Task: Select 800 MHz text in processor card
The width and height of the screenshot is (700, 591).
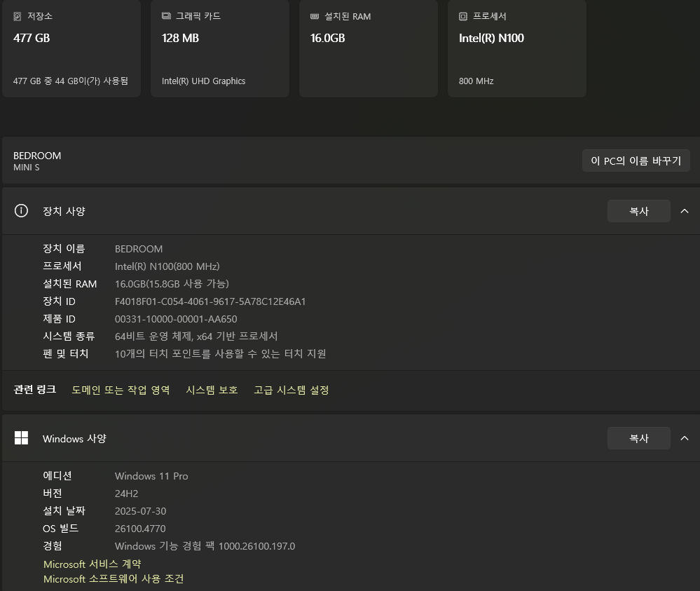Action: [x=476, y=81]
